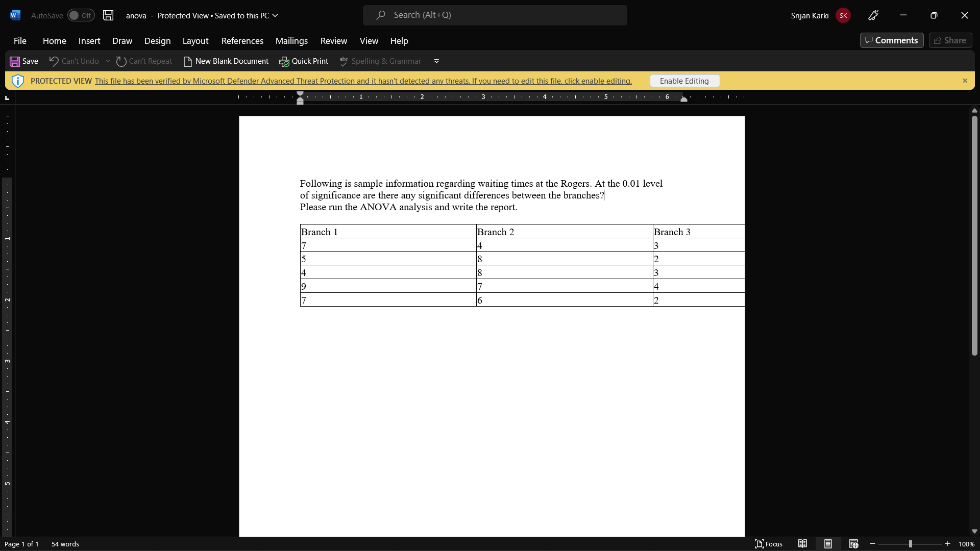Click the Spelling & Grammar check icon
The width and height of the screenshot is (980, 551).
(344, 61)
